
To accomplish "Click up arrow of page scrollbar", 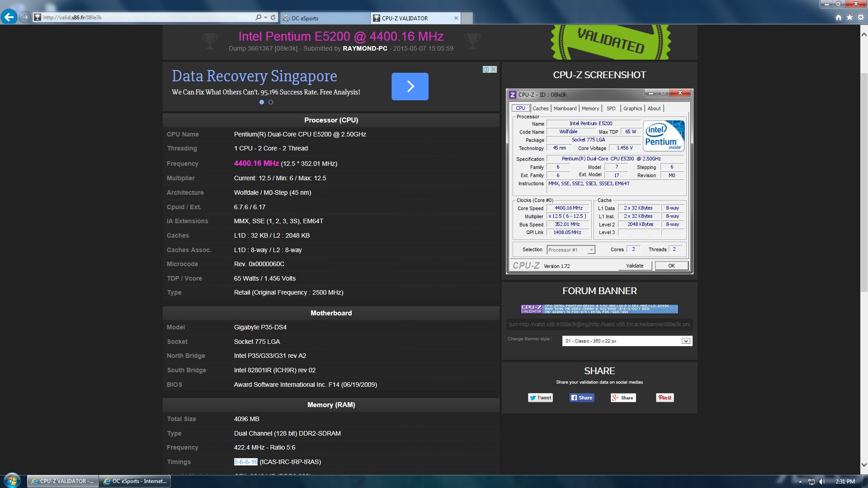I will [x=864, y=34].
